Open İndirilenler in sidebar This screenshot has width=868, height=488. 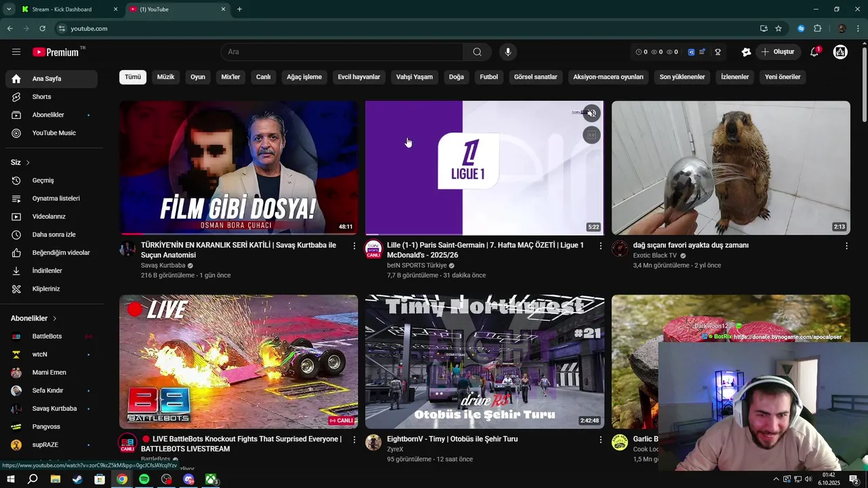click(x=52, y=271)
